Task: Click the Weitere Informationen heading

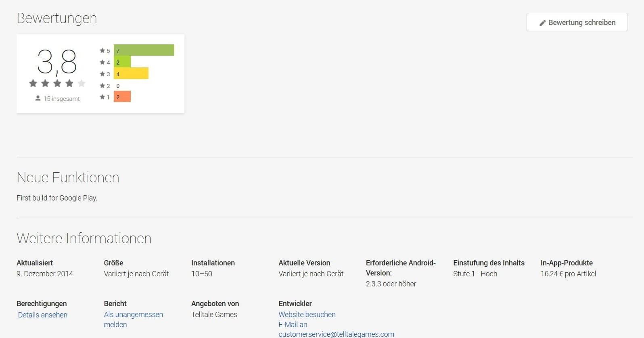Action: (x=84, y=238)
